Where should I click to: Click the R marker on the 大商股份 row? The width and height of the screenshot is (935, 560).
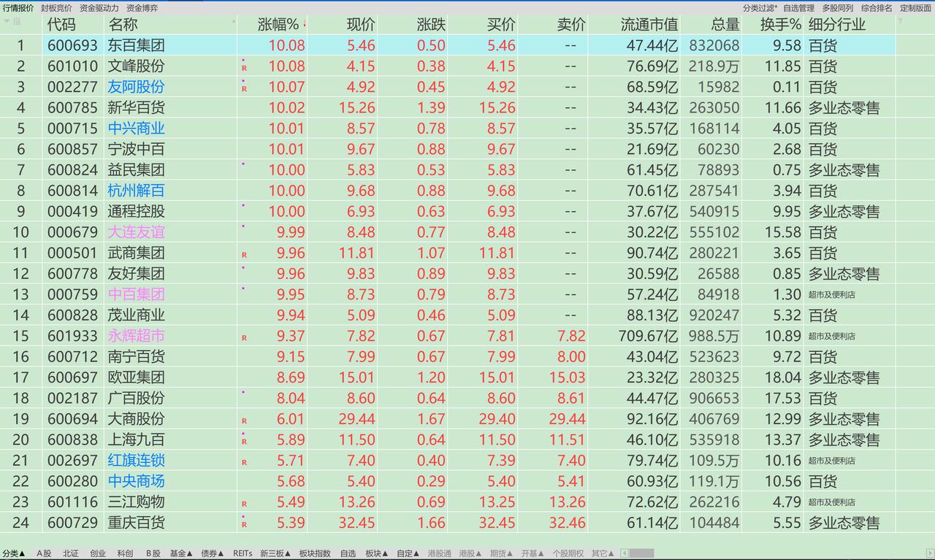coord(244,421)
